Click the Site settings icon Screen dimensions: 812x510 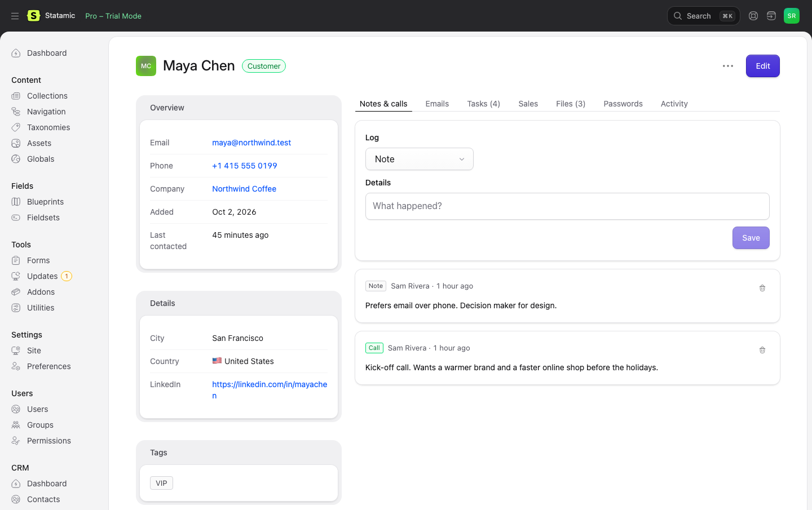coord(16,351)
